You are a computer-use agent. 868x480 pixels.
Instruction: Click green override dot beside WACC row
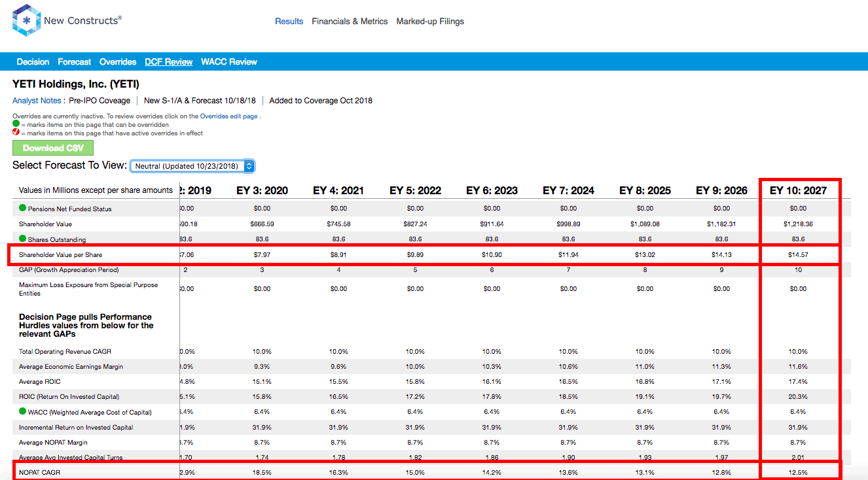[x=22, y=411]
